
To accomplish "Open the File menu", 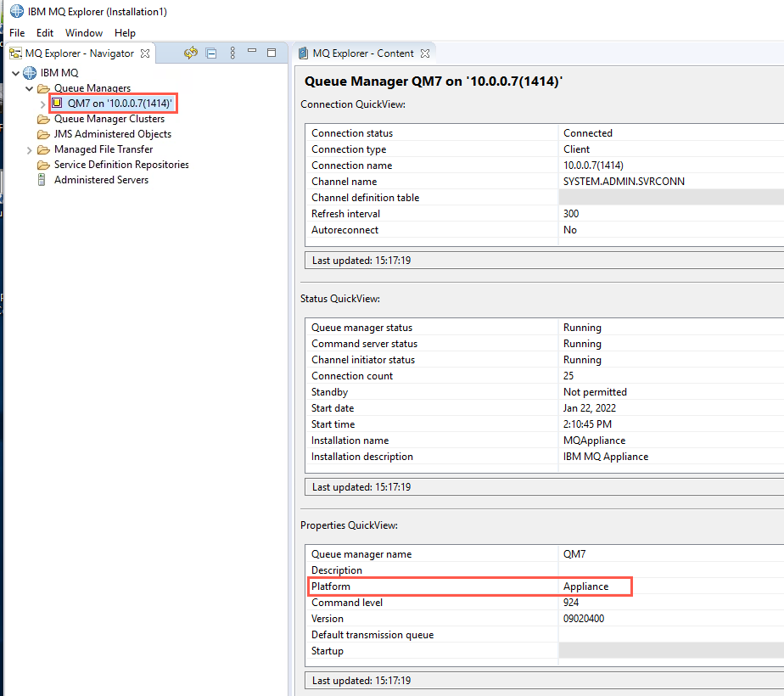I will (x=17, y=33).
